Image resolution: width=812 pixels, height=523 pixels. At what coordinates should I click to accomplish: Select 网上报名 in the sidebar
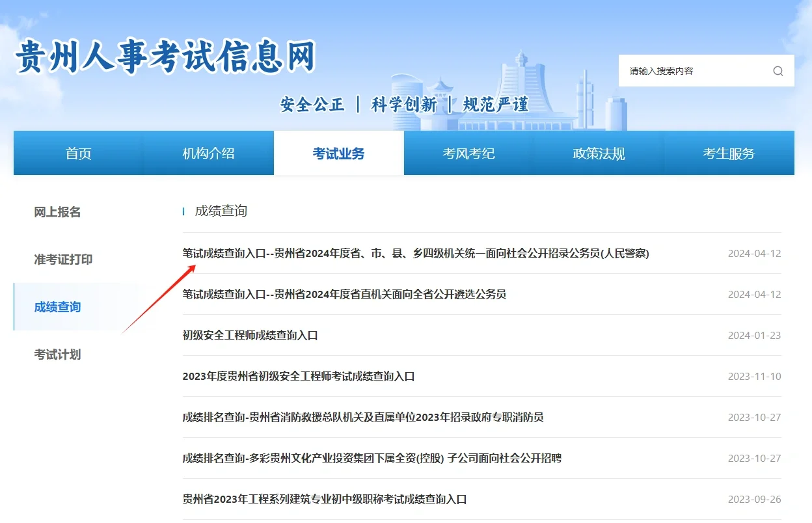click(x=56, y=211)
